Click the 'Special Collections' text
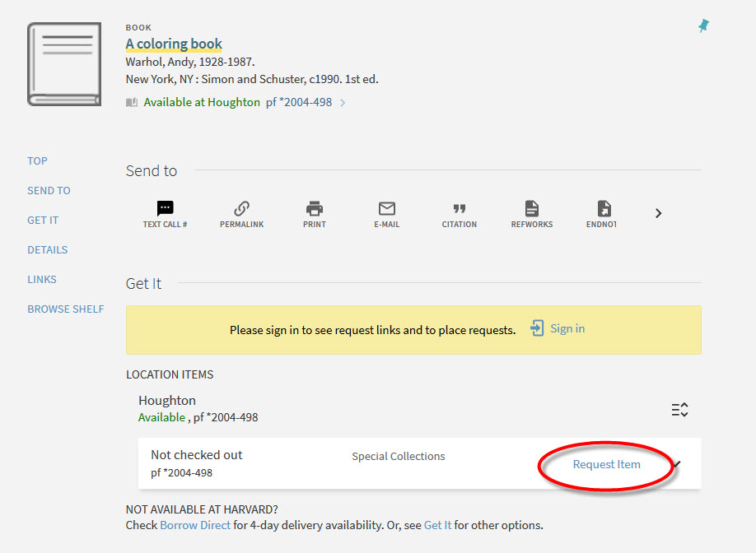The width and height of the screenshot is (756, 553). click(x=399, y=456)
